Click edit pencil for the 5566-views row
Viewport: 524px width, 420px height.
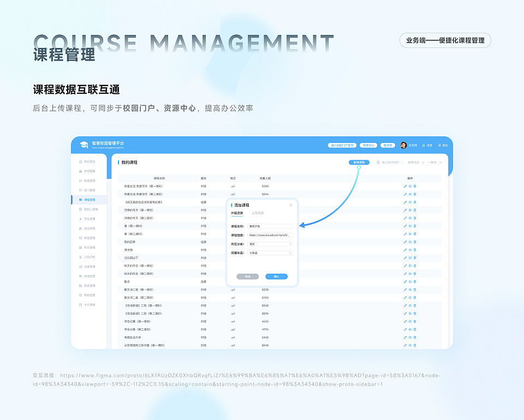tap(405, 187)
